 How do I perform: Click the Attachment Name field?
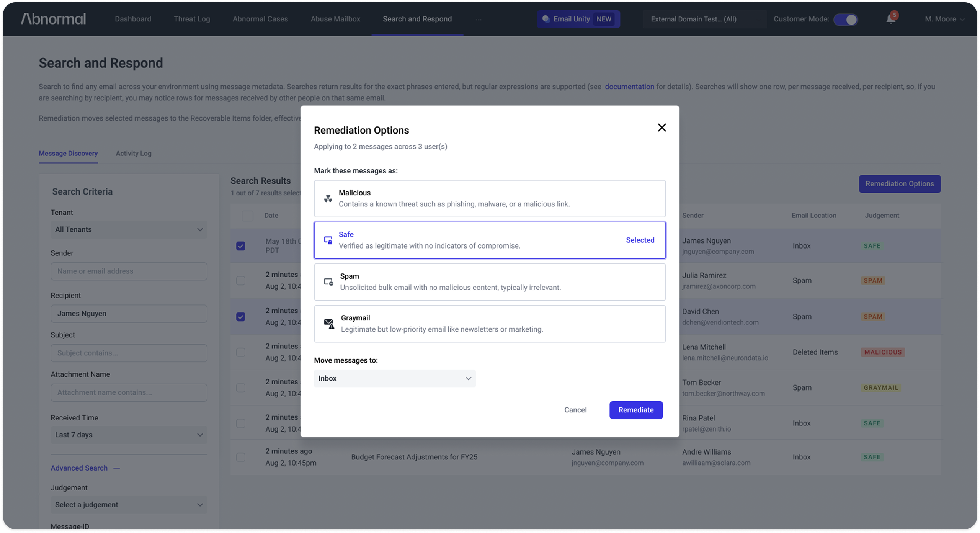[129, 392]
